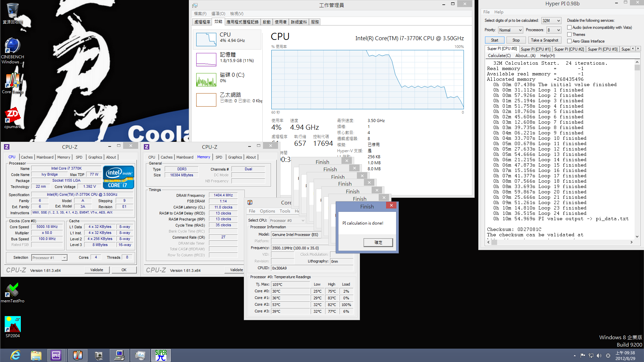Viewport: 644px width, 362px height.
Task: Click vertical scrollbar in Super PI output
Action: tap(637, 149)
